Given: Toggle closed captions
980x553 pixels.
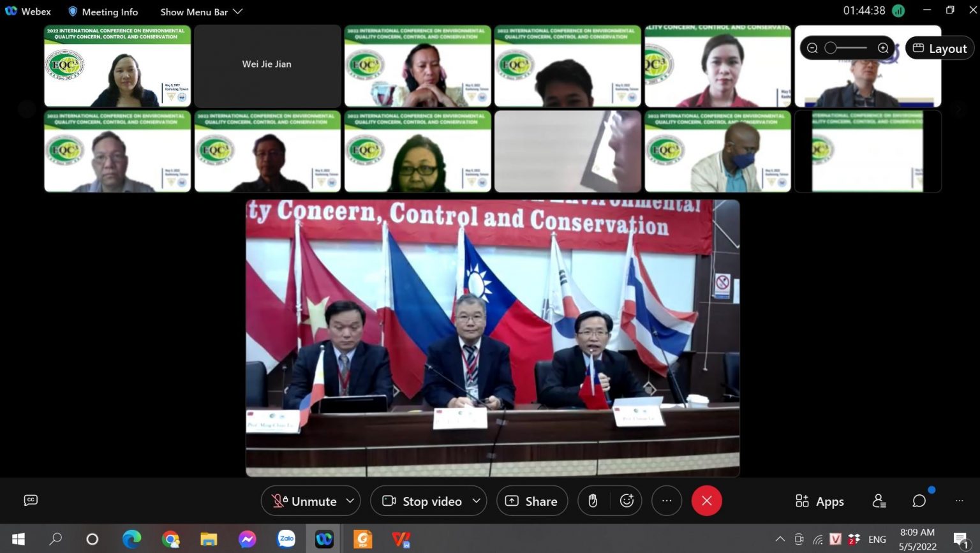Looking at the screenshot, I should [31, 500].
